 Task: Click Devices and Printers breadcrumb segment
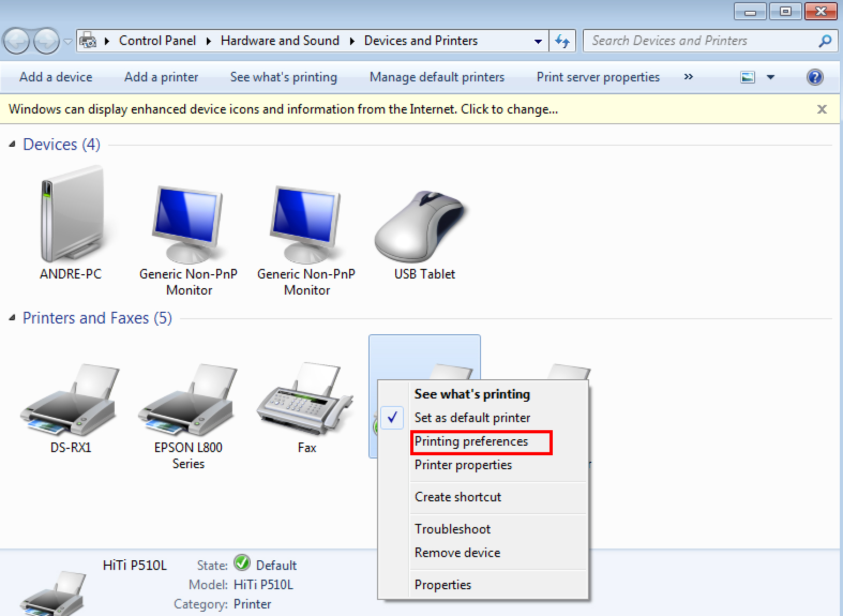(x=421, y=41)
